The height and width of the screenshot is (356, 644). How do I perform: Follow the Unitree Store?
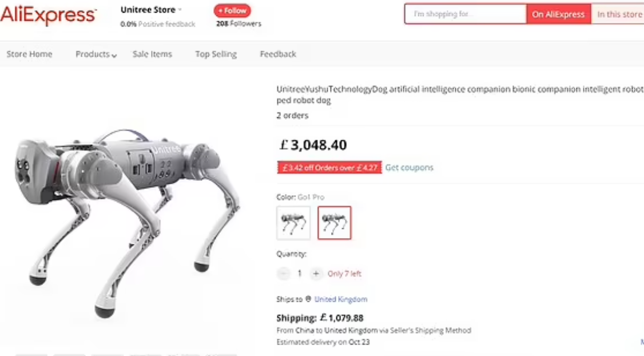click(x=232, y=11)
